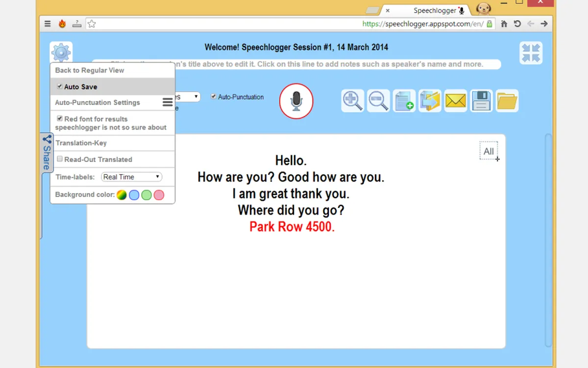
Task: Open the language dropdown behind settings menu
Action: (x=188, y=97)
